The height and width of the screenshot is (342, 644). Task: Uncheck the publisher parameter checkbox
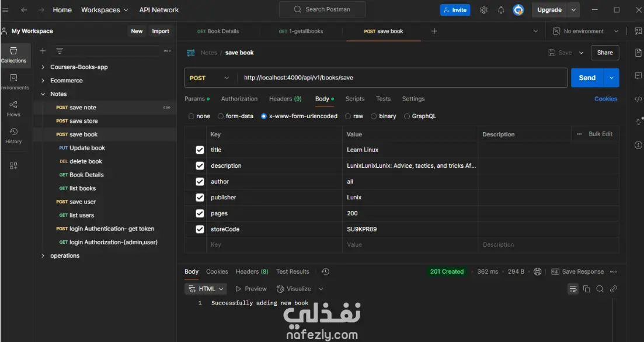tap(200, 198)
